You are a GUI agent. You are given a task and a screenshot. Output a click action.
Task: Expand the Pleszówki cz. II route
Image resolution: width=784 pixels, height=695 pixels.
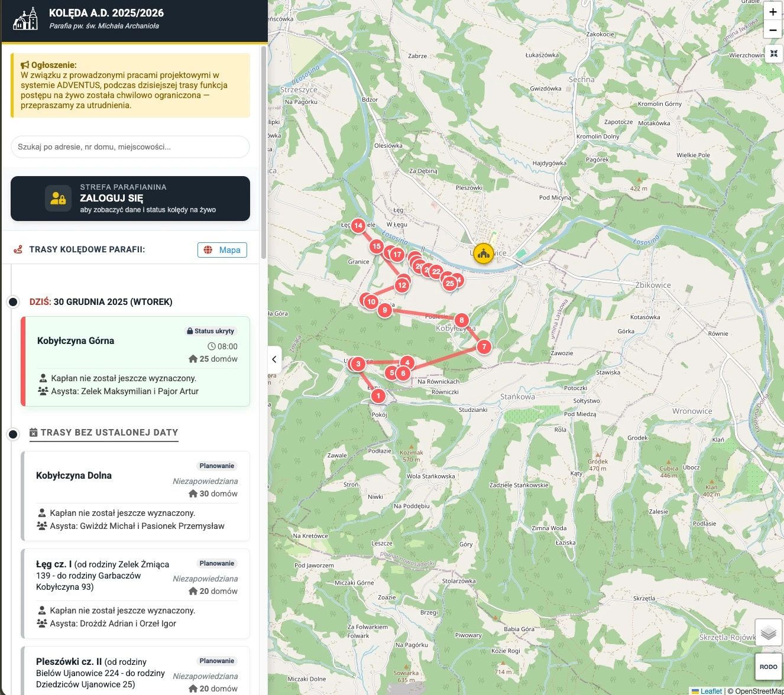[x=135, y=674]
